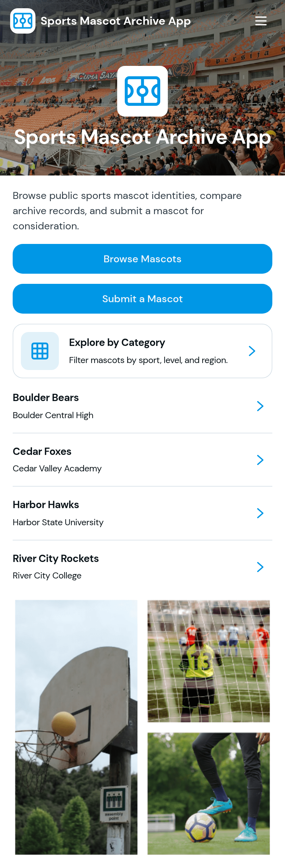This screenshot has width=285, height=868.
Task: Click header title Sports Mascot Archive App
Action: click(116, 21)
